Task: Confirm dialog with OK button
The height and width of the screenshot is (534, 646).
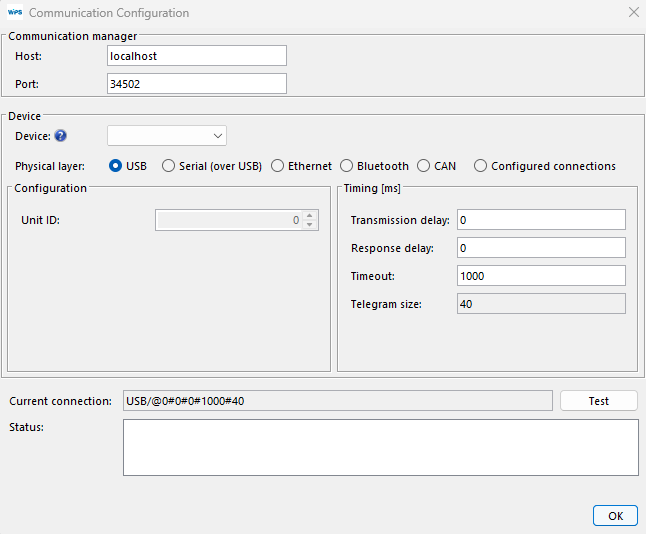Action: point(614,516)
